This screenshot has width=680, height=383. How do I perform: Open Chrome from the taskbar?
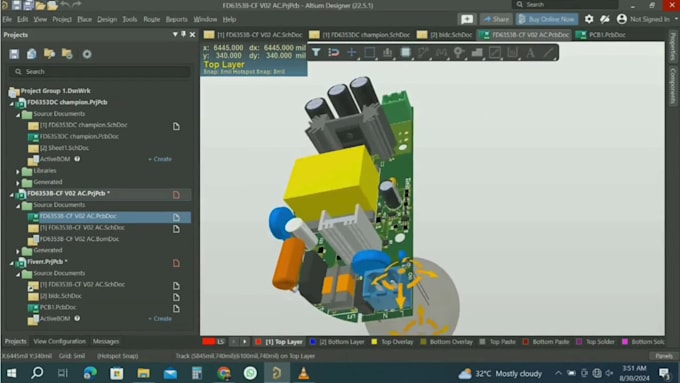[x=224, y=373]
